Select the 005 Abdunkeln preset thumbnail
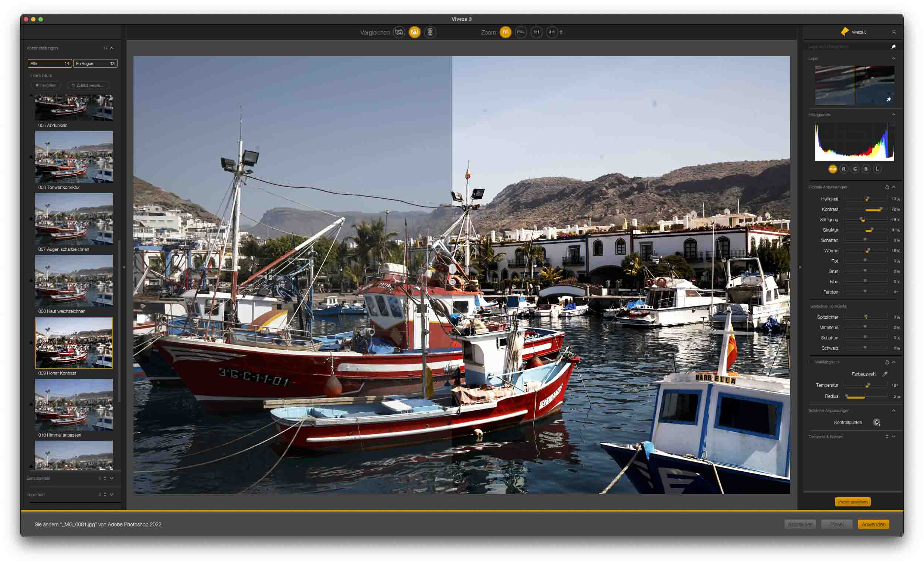 (x=74, y=108)
